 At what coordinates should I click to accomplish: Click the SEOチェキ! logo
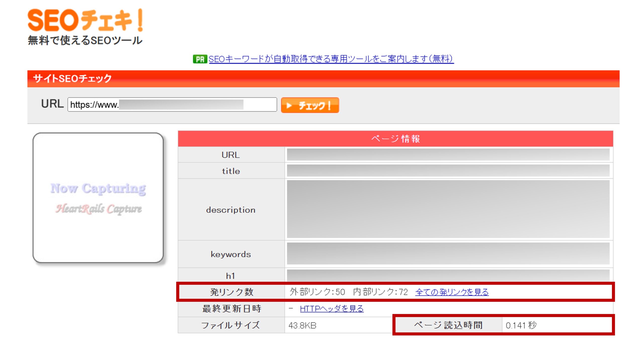(x=85, y=20)
